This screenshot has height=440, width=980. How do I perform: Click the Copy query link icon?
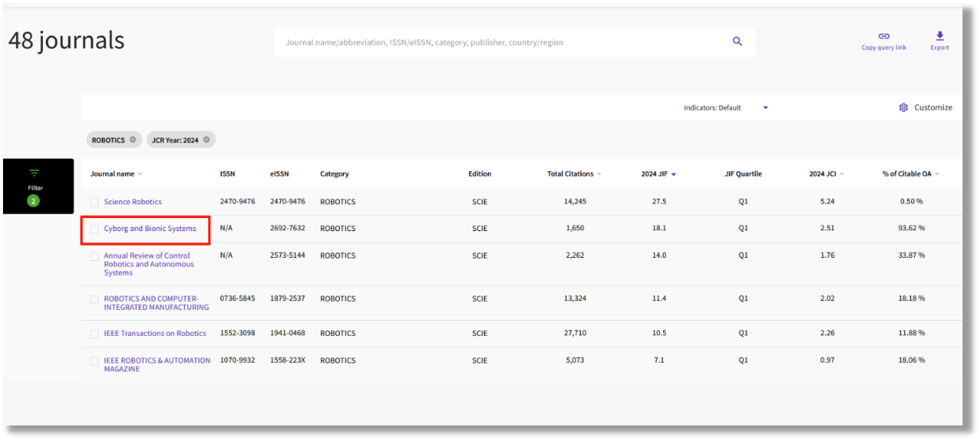[x=884, y=36]
